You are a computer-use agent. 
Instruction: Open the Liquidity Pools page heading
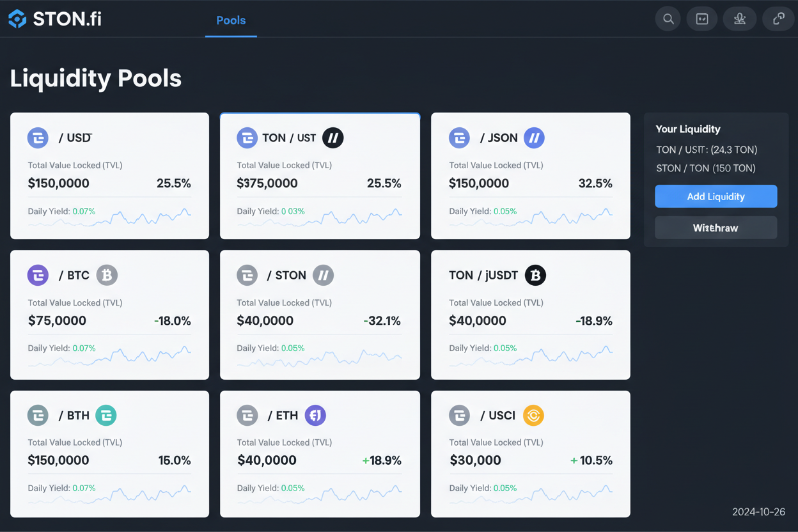[x=95, y=78]
